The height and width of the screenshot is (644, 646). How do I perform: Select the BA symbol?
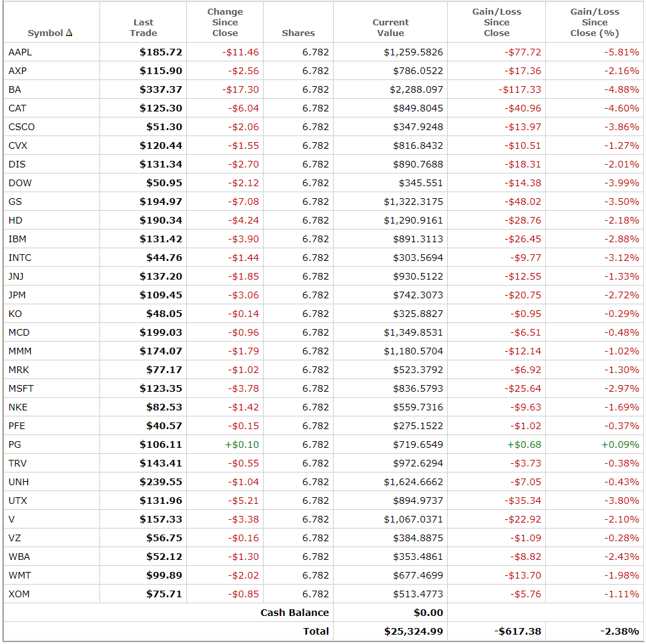pyautogui.click(x=15, y=89)
